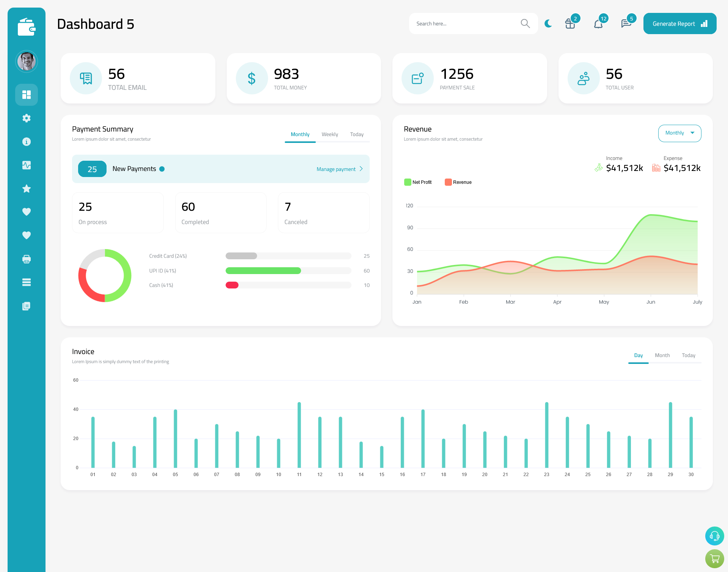
Task: Click Manage payment link
Action: tap(340, 169)
